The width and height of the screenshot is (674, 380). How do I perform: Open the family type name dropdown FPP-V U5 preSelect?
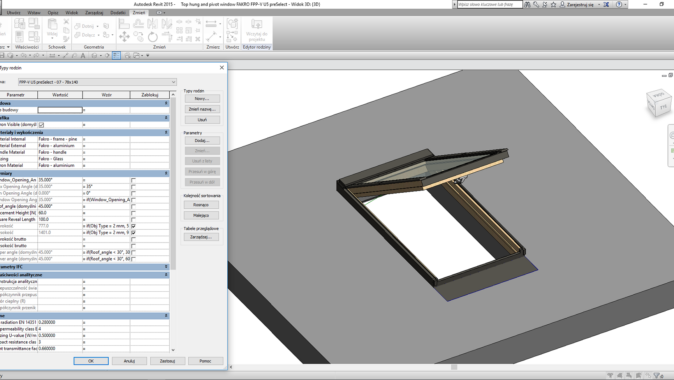click(97, 82)
